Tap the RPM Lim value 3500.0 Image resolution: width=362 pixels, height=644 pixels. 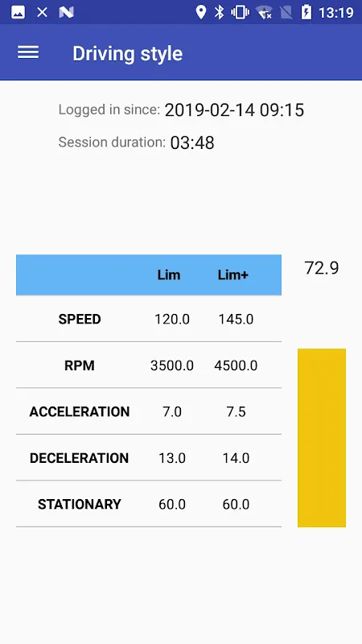coord(172,365)
